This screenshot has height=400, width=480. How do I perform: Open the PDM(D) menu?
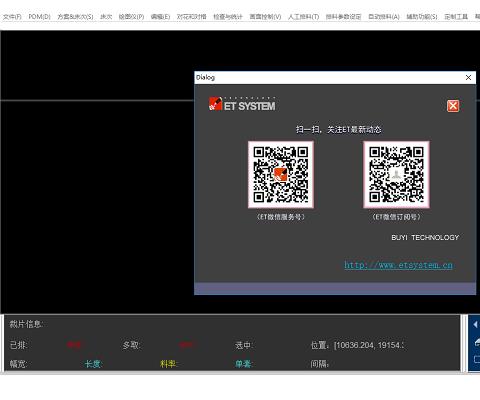(39, 17)
